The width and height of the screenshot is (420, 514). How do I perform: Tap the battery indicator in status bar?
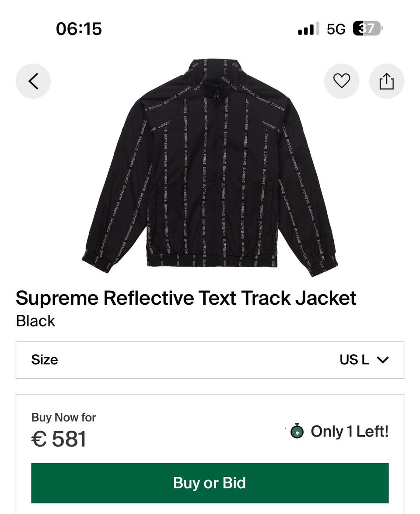(367, 29)
